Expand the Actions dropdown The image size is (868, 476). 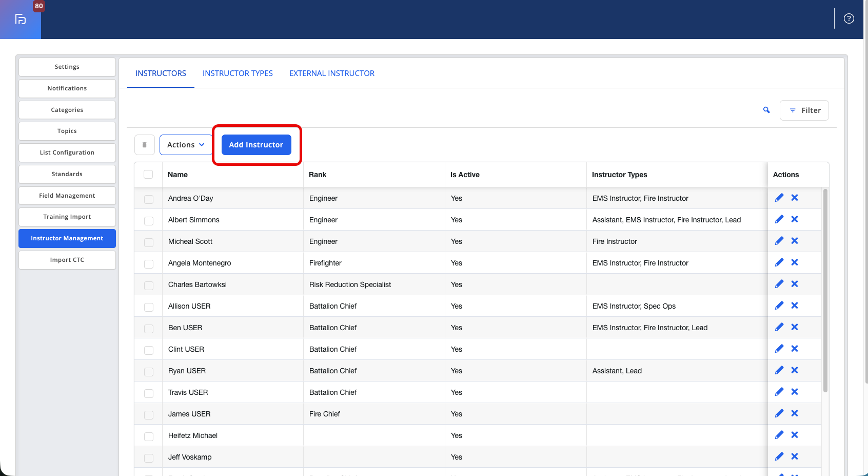coord(186,145)
